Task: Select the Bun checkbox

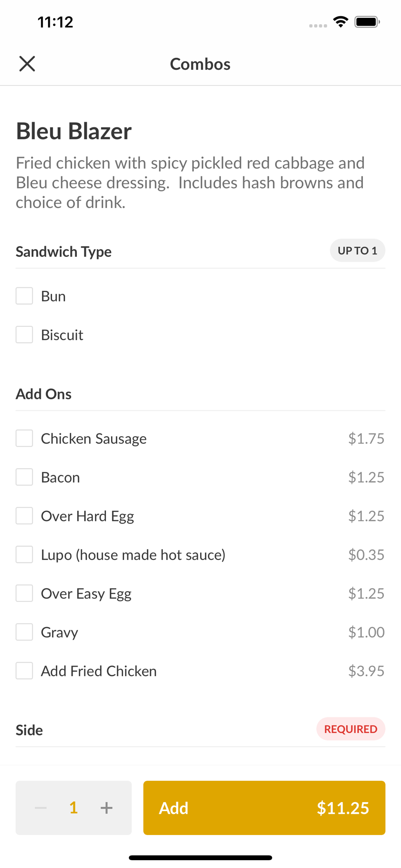Action: [x=24, y=296]
